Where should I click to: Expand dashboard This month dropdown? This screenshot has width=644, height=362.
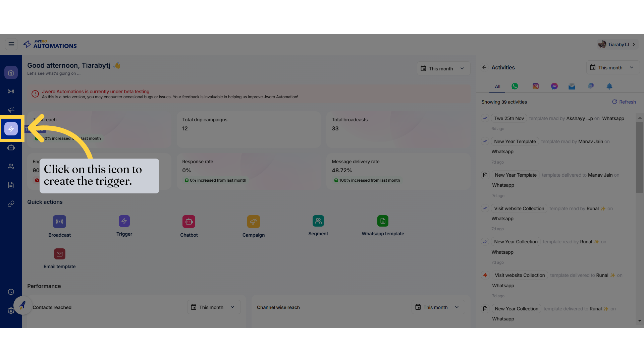(443, 68)
